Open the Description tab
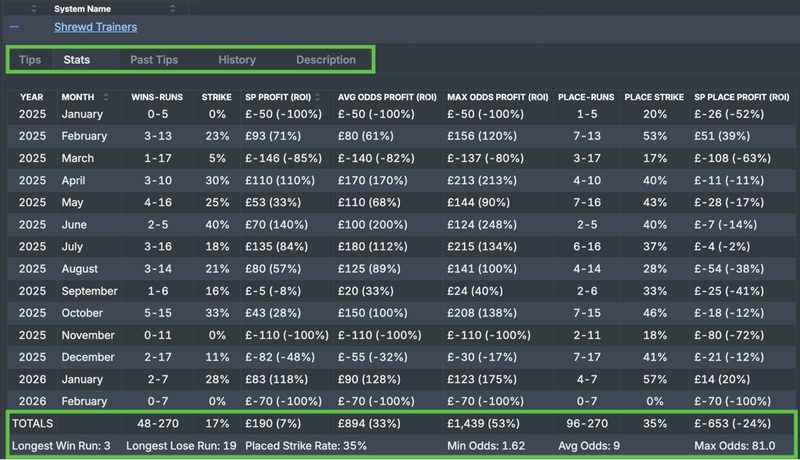Screen dimensions: 800x460 tap(326, 60)
